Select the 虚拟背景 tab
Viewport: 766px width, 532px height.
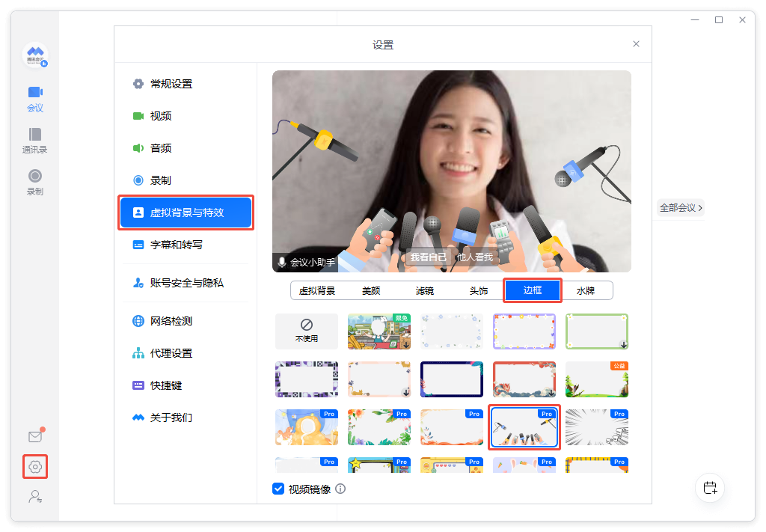[317, 290]
